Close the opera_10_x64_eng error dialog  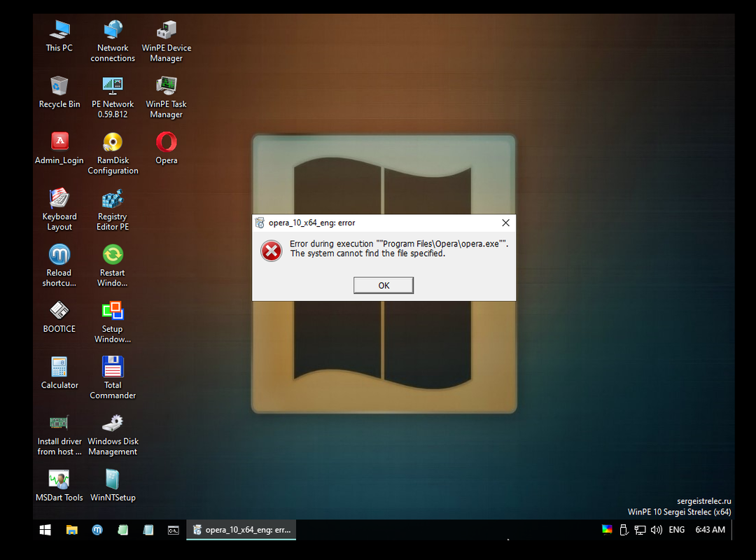coord(505,223)
